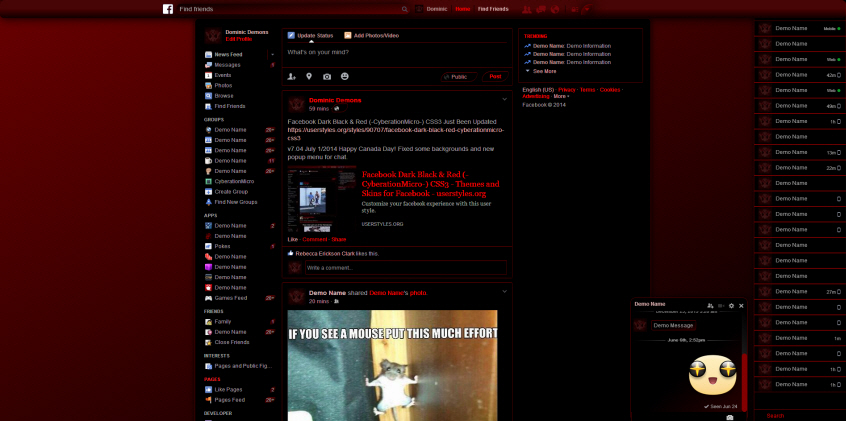Open the notifications globe icon

555,9
